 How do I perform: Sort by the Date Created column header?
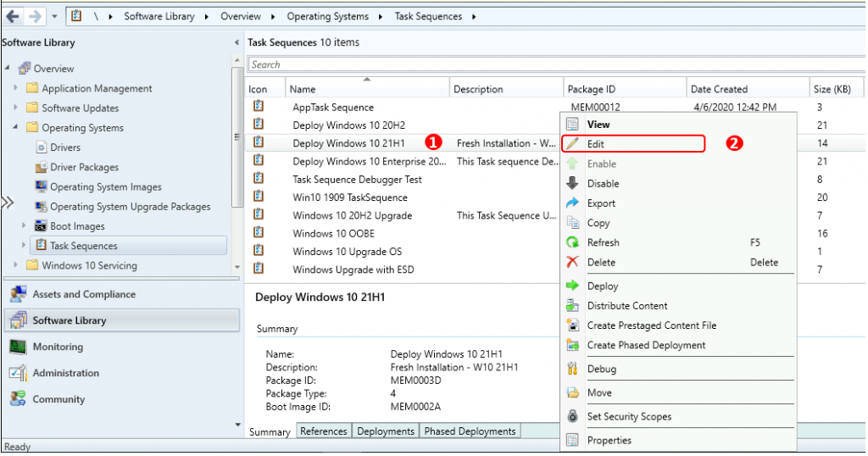[748, 89]
